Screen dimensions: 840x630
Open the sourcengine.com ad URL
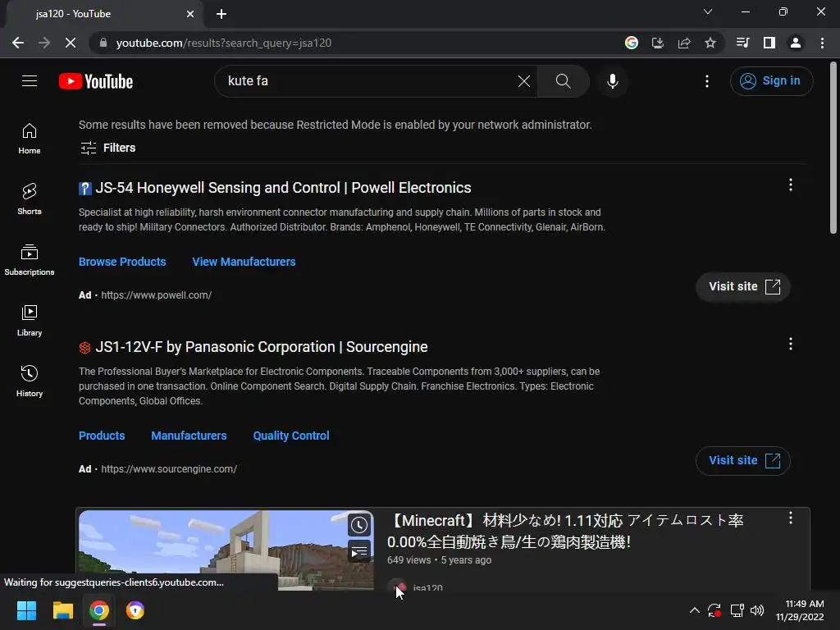[x=169, y=468]
